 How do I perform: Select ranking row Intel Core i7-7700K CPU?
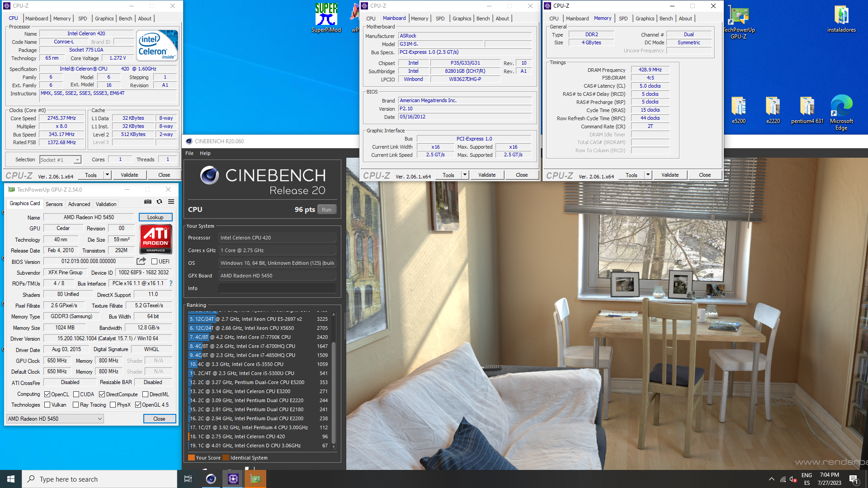point(259,337)
